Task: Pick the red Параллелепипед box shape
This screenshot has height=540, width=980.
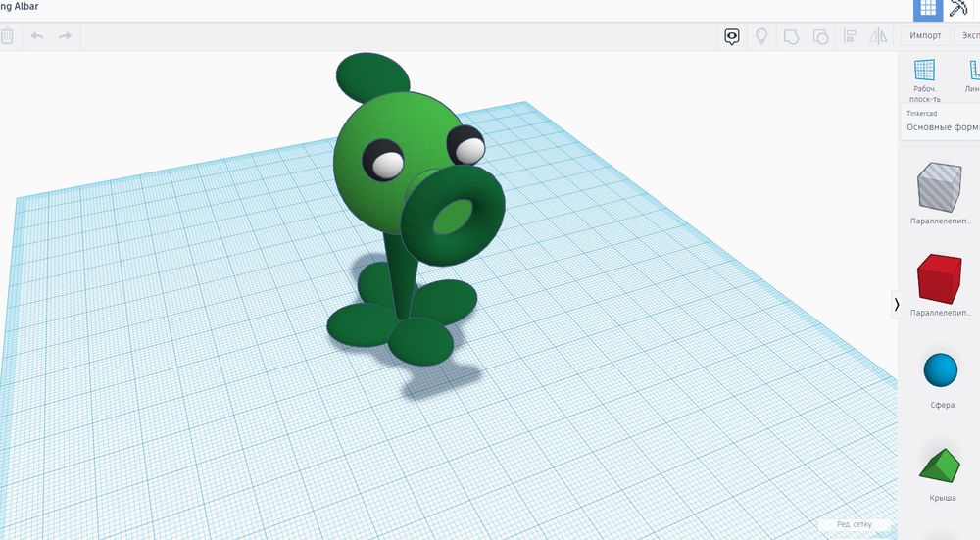Action: coord(940,278)
